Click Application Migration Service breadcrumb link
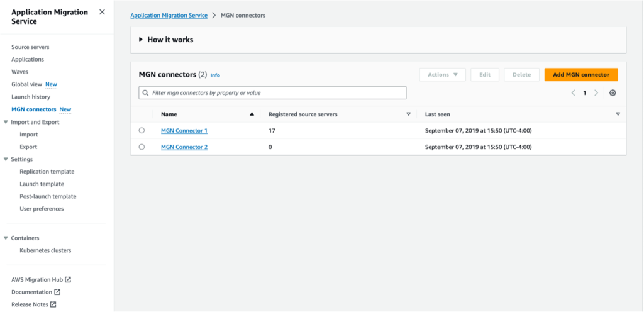644x312 pixels. (169, 15)
